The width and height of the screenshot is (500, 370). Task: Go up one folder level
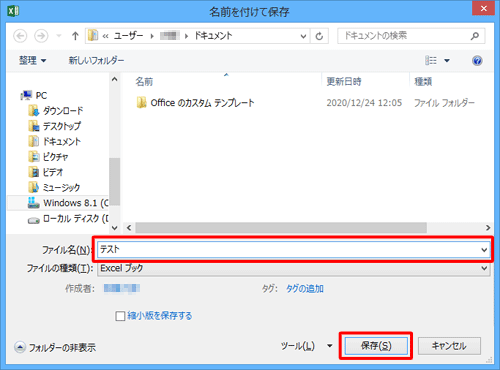(x=75, y=36)
